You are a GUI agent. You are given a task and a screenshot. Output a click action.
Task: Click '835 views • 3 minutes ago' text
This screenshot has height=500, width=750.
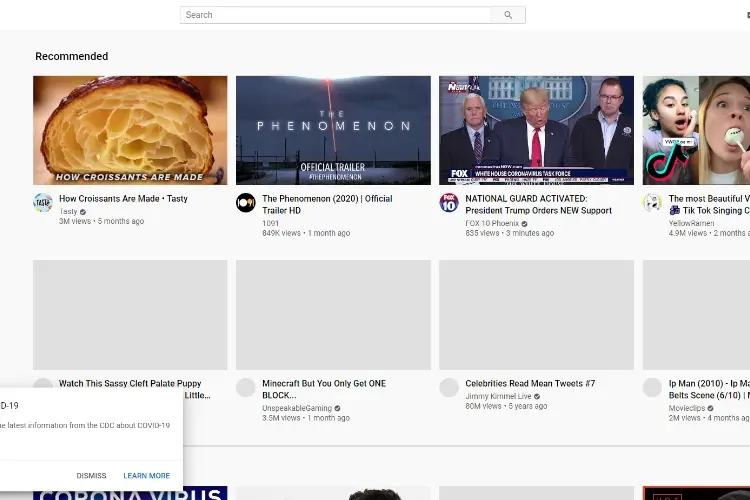point(509,233)
